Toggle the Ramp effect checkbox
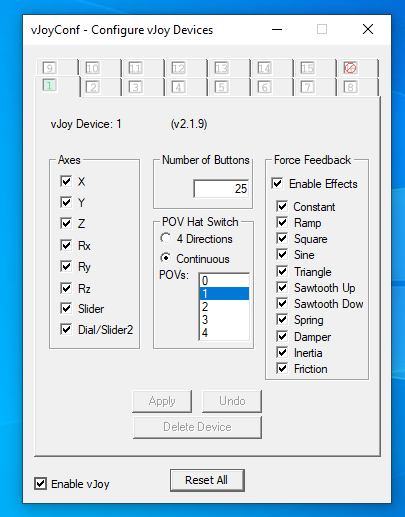The height and width of the screenshot is (517, 405). pos(282,222)
